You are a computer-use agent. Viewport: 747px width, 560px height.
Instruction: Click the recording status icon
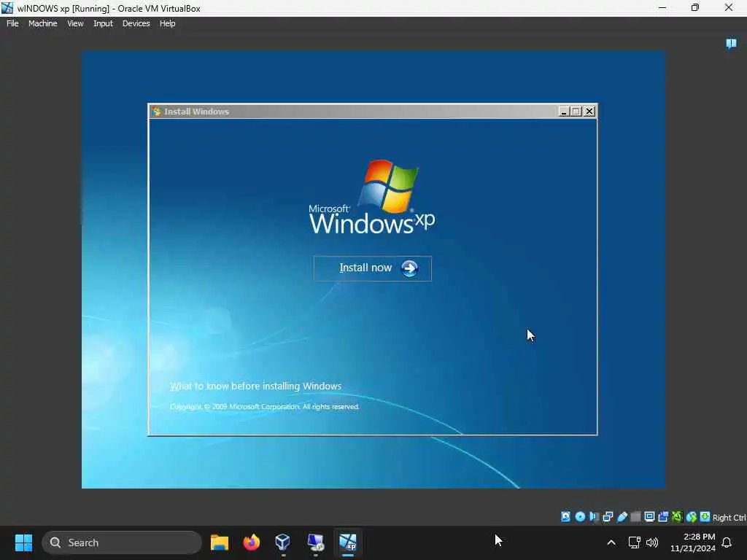click(x=663, y=517)
